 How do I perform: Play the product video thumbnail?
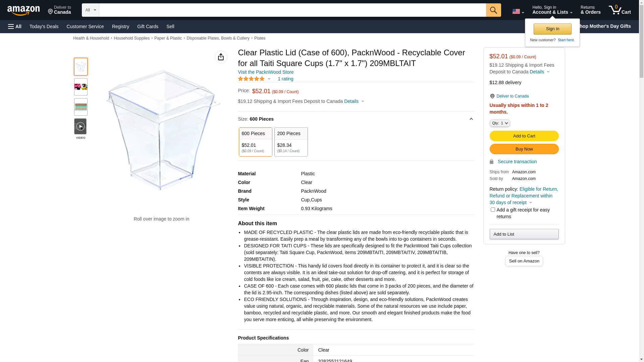pos(80,127)
